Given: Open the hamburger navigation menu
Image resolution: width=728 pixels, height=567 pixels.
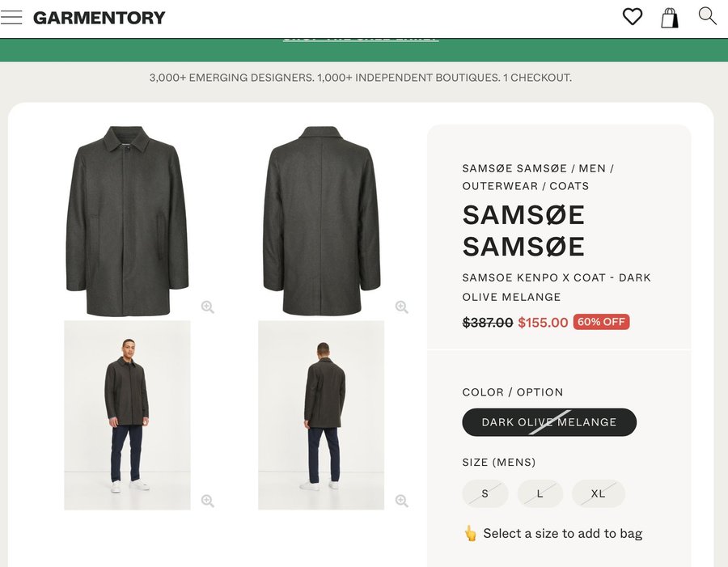Looking at the screenshot, I should 11,17.
